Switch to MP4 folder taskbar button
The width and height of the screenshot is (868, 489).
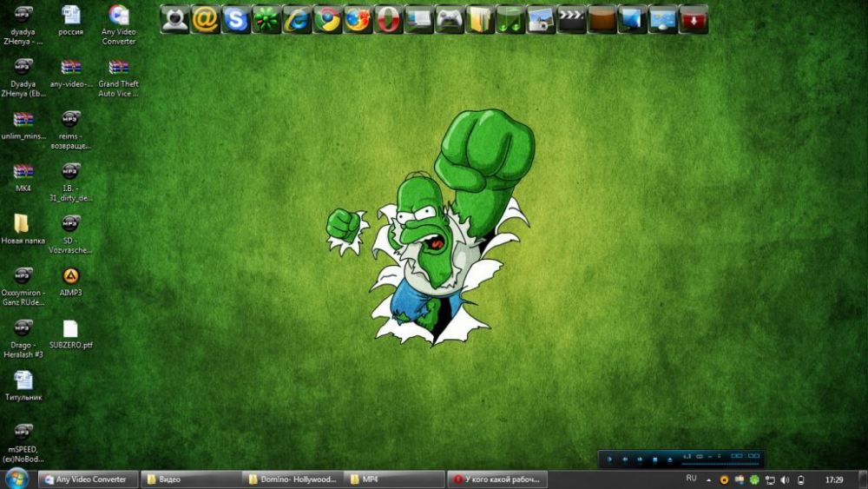tap(394, 479)
